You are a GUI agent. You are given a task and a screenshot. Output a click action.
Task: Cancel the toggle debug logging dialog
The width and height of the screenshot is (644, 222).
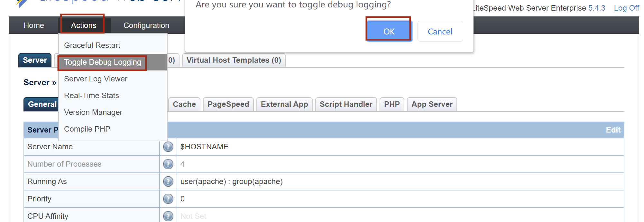tap(440, 32)
